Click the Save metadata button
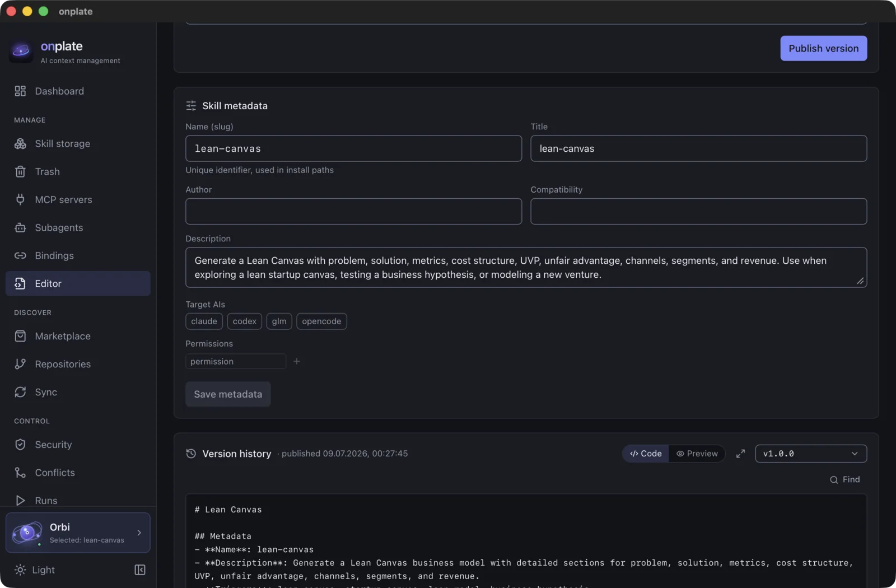This screenshot has width=896, height=588. 228,394
